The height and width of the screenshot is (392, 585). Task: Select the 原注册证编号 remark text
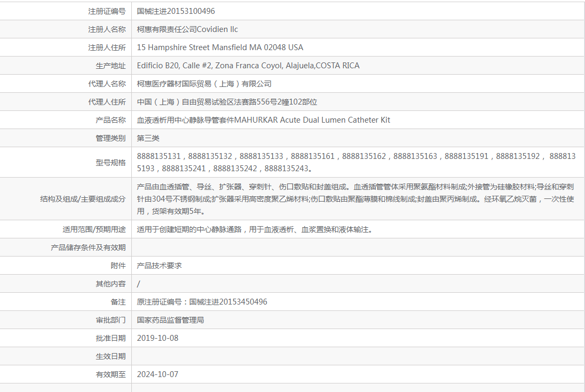pyautogui.click(x=202, y=302)
